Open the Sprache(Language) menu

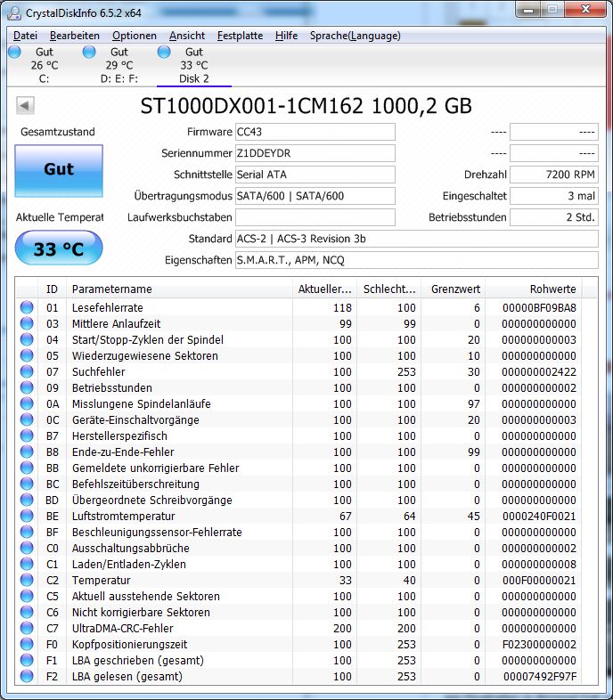click(356, 36)
